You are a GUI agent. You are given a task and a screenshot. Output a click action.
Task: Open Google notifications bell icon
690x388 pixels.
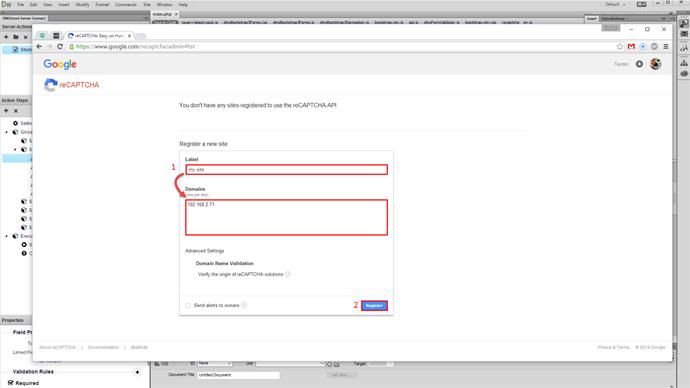point(639,64)
